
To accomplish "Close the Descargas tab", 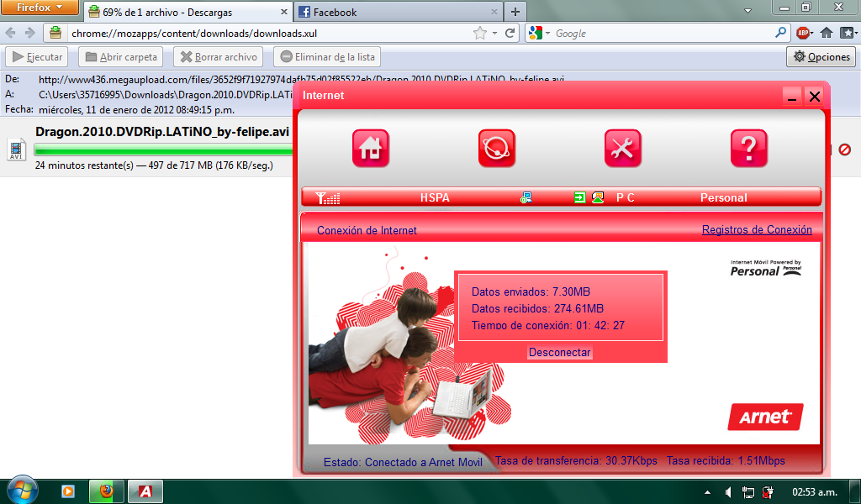I will (284, 12).
